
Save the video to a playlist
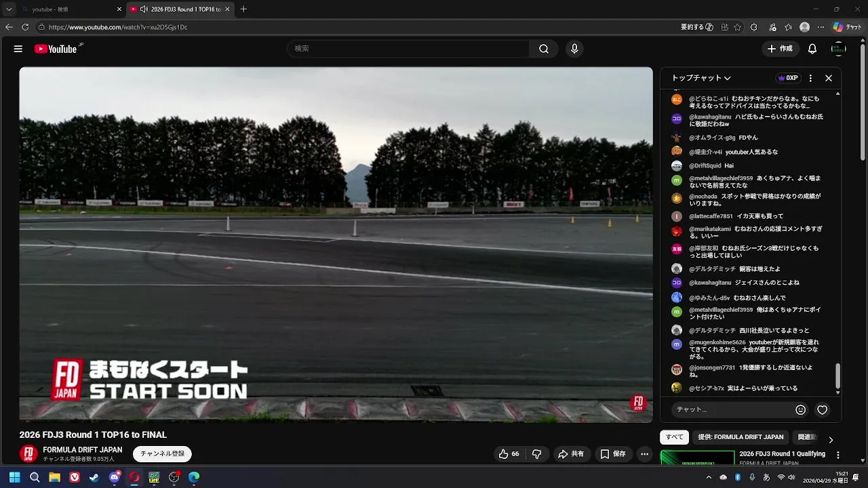coord(613,454)
